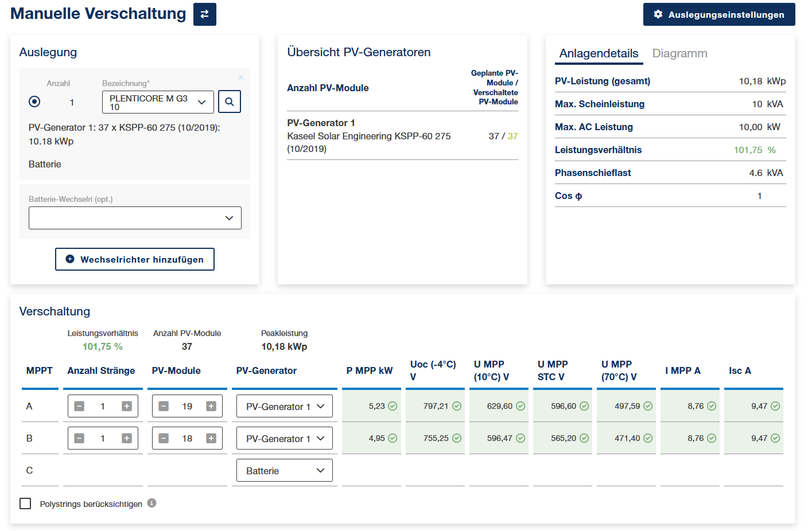Viewport: 812px width, 531px height.
Task: Increase Anzahl Stränge for MPPT A
Action: (x=127, y=406)
